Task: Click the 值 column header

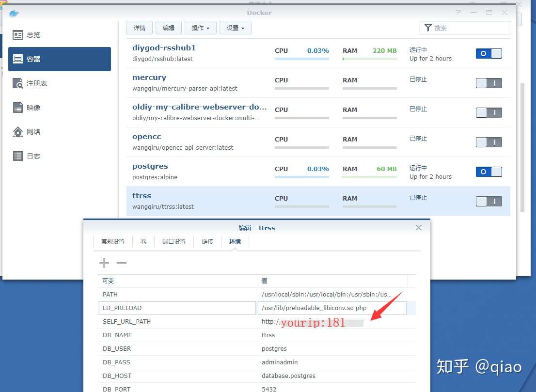Action: (x=264, y=281)
